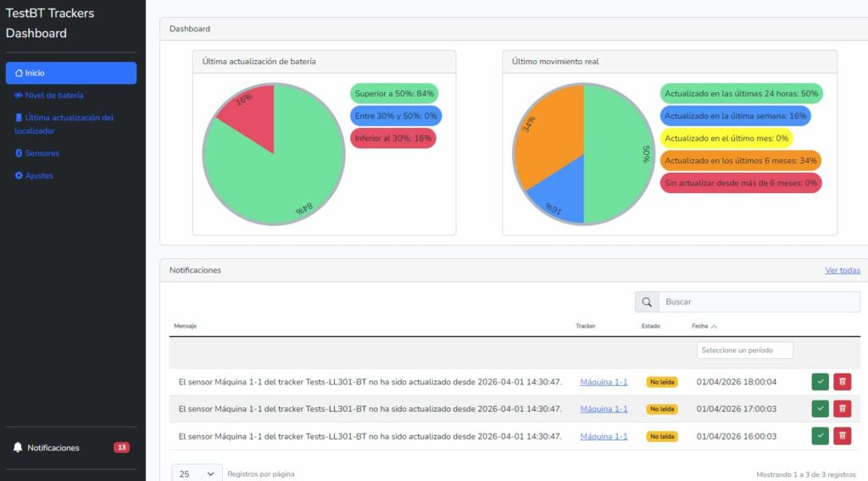
Task: Sort by the Tracker column header
Action: [585, 326]
